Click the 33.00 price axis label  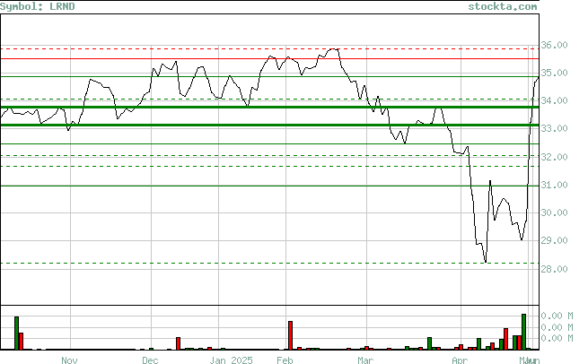point(554,128)
